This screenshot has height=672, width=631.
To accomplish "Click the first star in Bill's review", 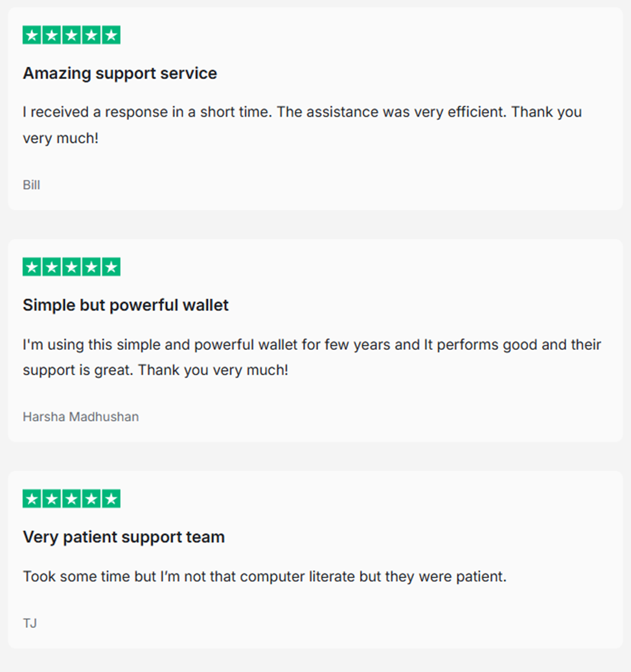I will coord(32,35).
